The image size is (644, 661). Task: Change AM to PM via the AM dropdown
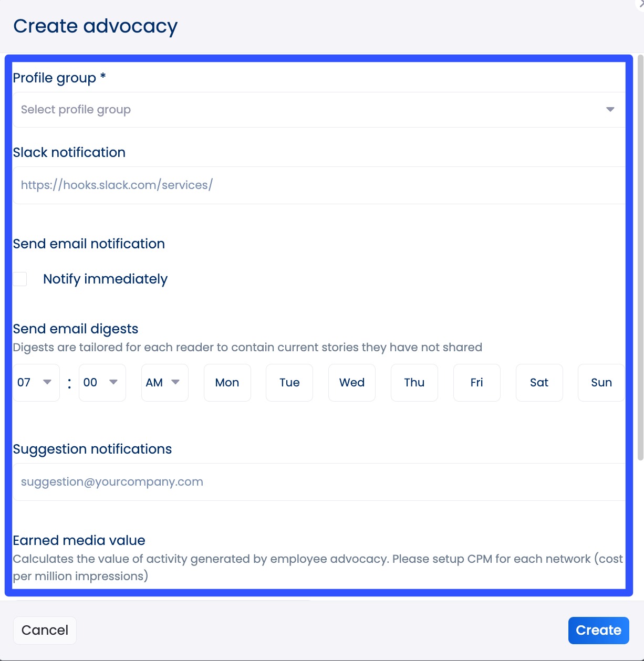(x=164, y=383)
